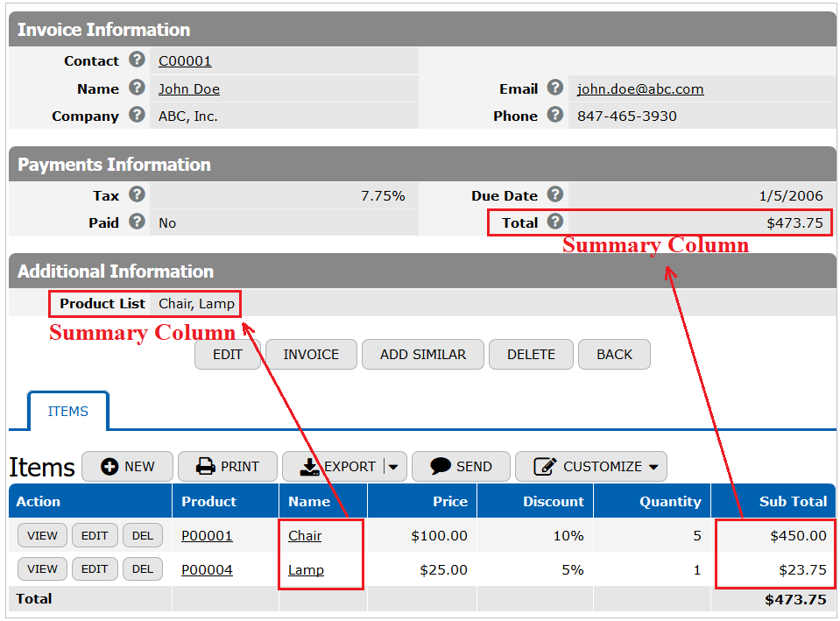Sort by the Sub Total column header

(793, 502)
